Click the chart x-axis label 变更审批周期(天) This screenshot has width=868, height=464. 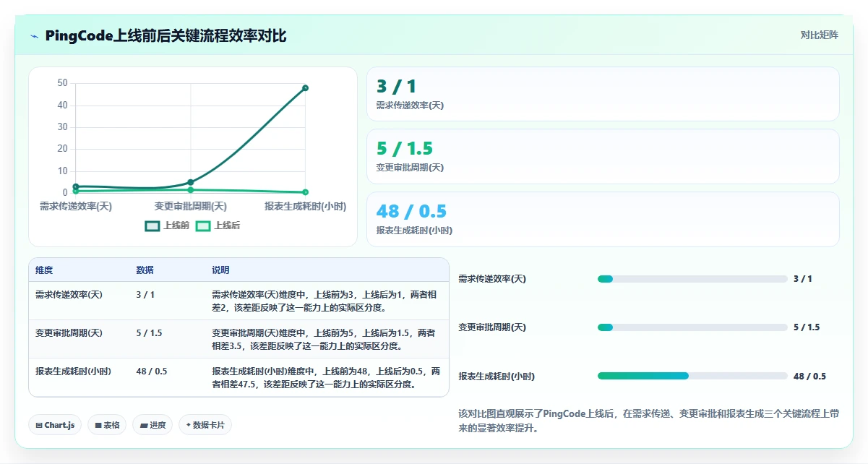coord(191,207)
